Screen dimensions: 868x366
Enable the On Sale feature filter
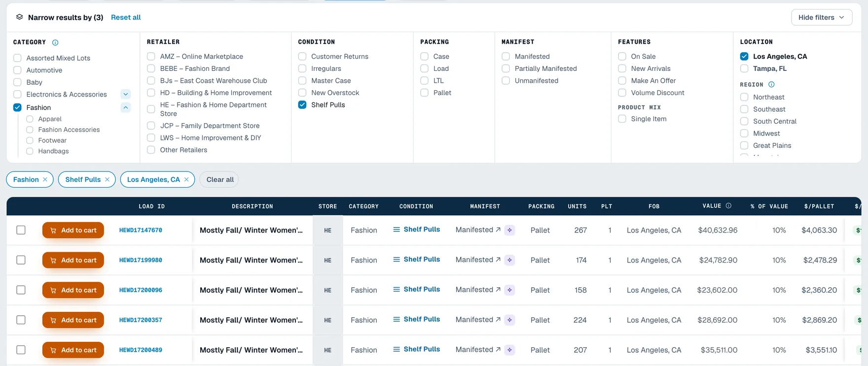(x=622, y=57)
